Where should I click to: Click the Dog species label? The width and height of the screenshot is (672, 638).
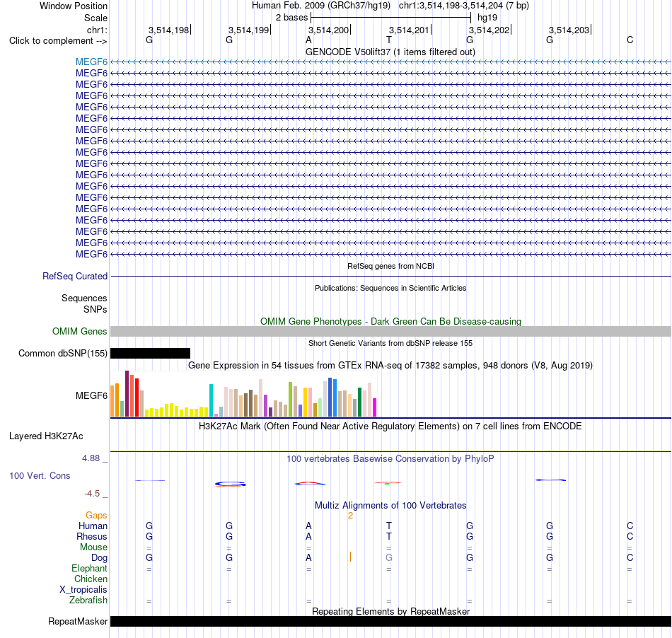pos(100,558)
